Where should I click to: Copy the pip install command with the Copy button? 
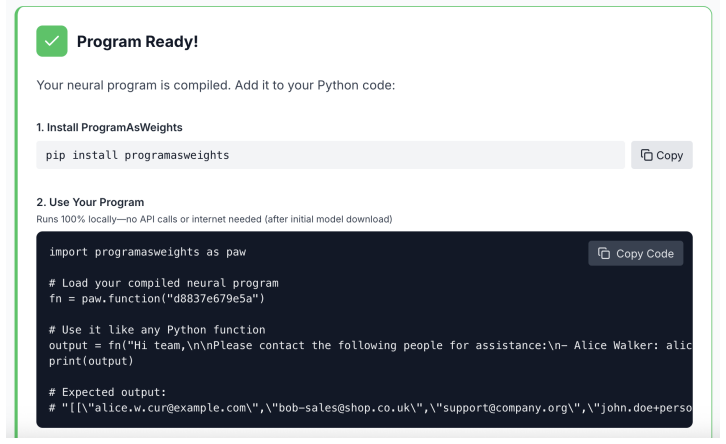point(662,155)
